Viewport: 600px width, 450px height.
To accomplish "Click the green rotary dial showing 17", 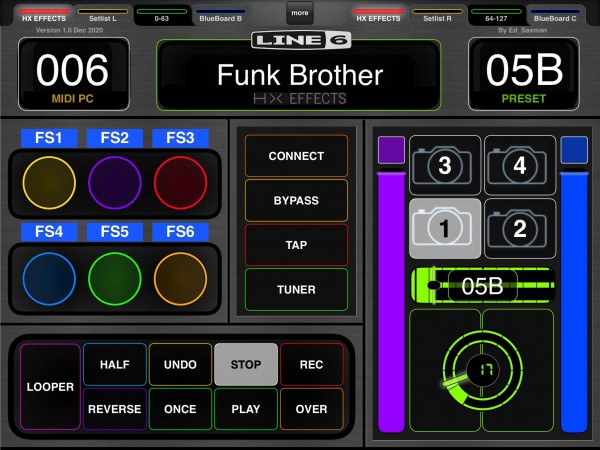I will point(482,370).
